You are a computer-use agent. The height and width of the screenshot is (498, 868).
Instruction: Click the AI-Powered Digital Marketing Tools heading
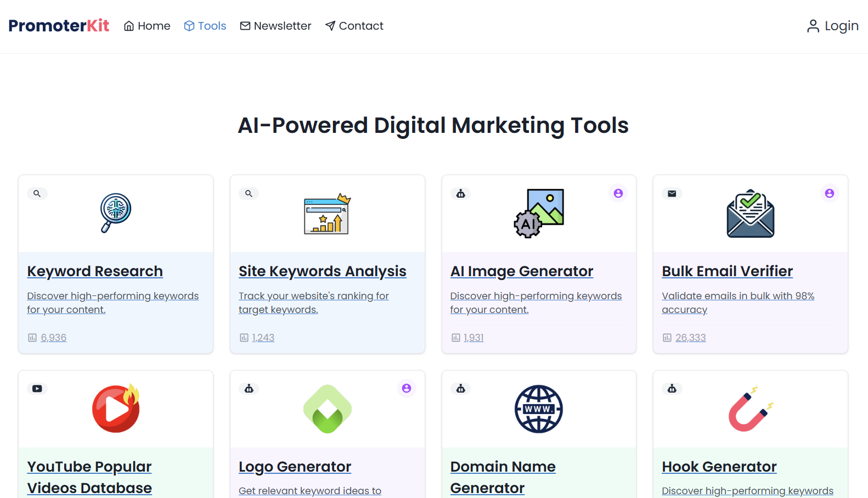[433, 125]
